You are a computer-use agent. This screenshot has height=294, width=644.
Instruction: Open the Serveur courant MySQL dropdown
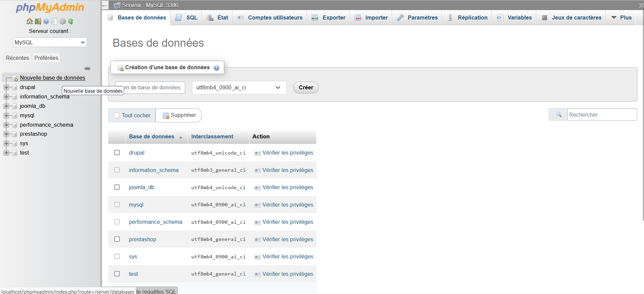tap(50, 42)
